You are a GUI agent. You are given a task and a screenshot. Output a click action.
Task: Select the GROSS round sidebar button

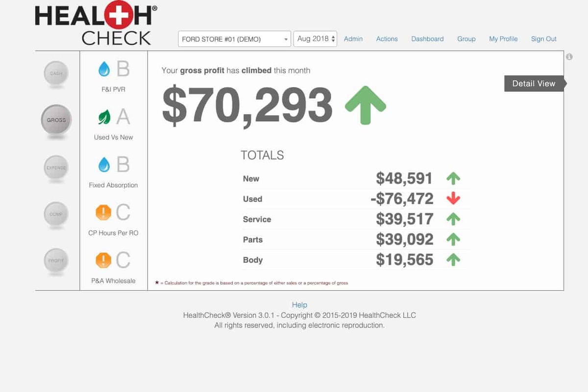pyautogui.click(x=56, y=120)
